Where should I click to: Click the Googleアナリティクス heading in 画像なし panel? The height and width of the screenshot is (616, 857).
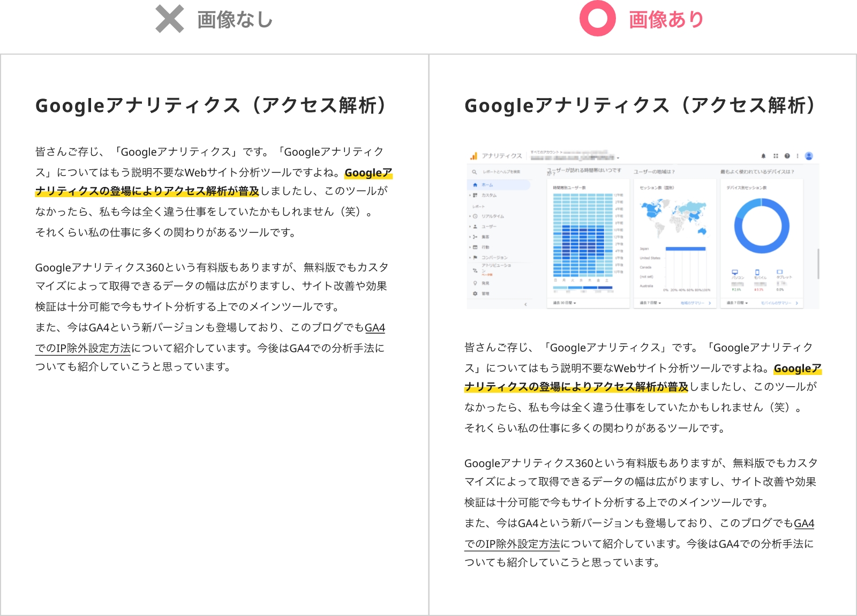tap(211, 106)
